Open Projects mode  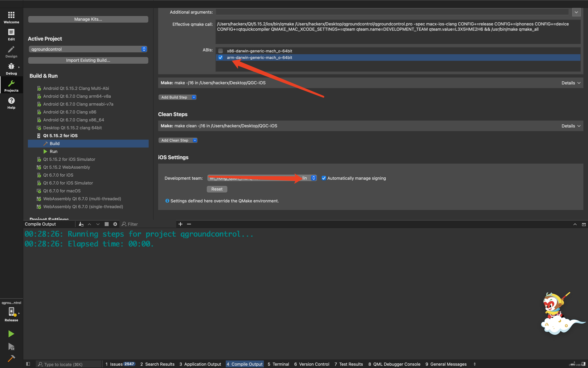click(x=11, y=86)
